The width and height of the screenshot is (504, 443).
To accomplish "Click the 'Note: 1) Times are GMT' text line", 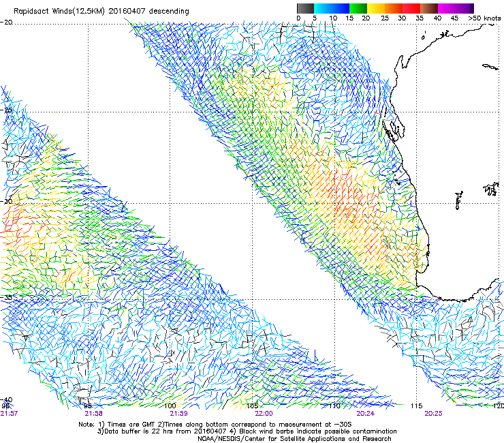I will (215, 425).
